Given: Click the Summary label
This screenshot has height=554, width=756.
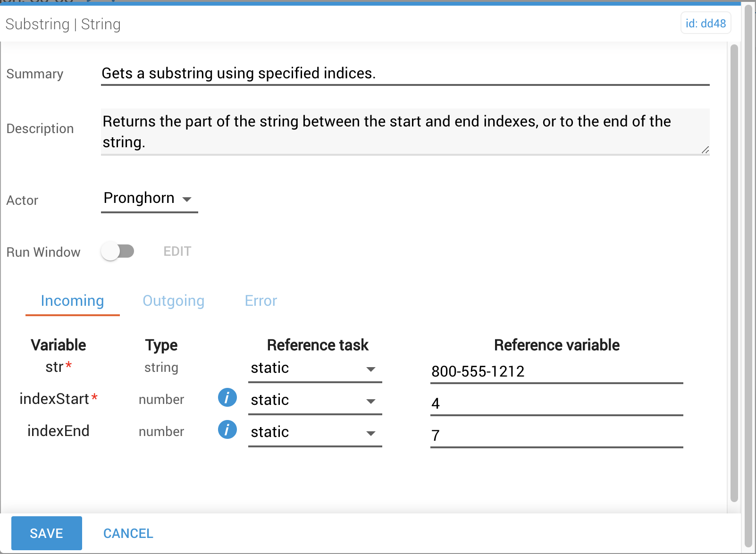Looking at the screenshot, I should pyautogui.click(x=35, y=74).
